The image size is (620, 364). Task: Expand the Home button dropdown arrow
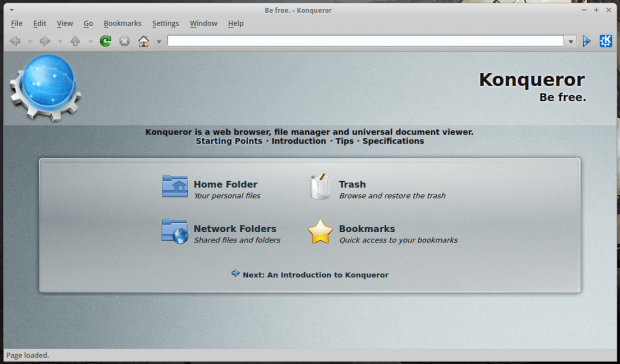[x=159, y=41]
